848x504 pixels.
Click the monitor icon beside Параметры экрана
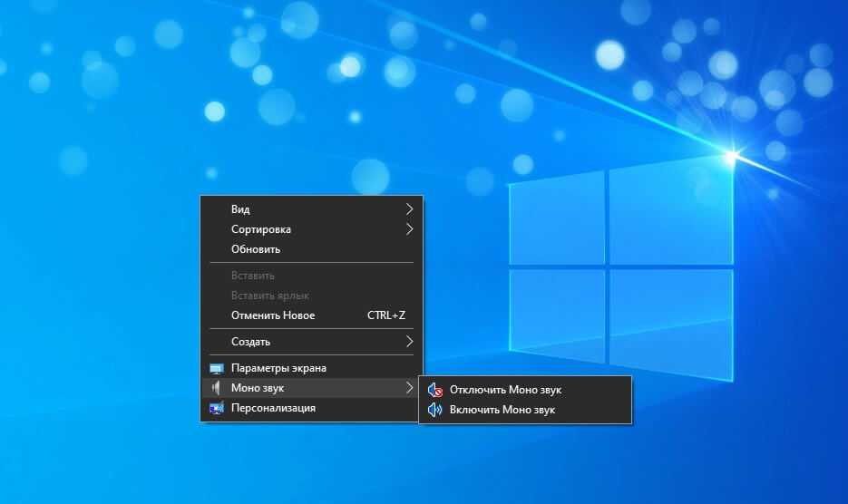pos(217,369)
